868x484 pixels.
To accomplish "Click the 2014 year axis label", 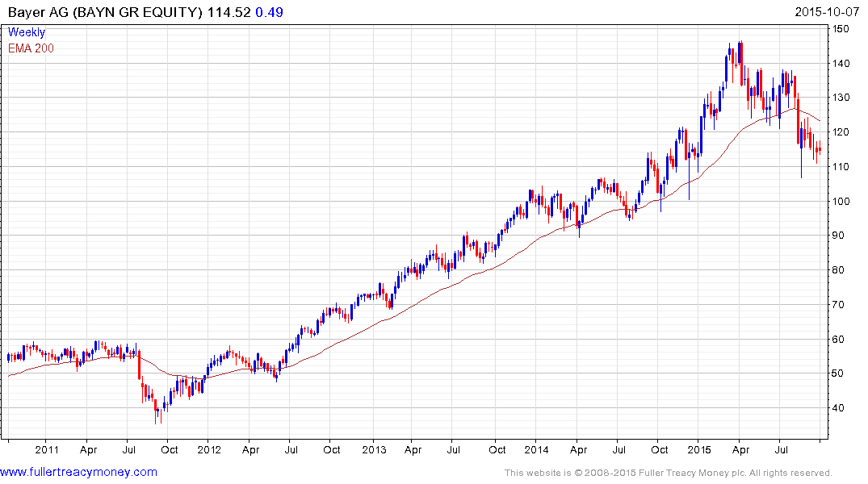I will coord(536,449).
